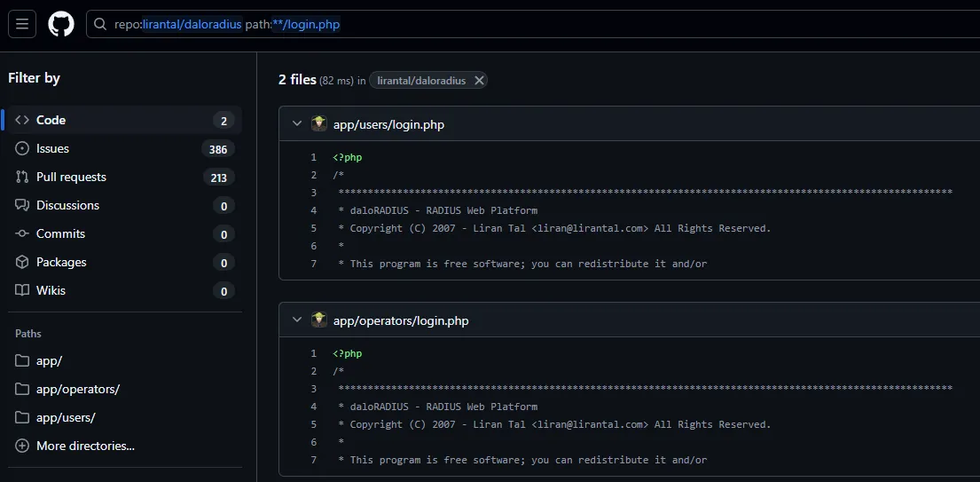The height and width of the screenshot is (482, 980).
Task: Click the Packages cube icon
Action: 22,263
